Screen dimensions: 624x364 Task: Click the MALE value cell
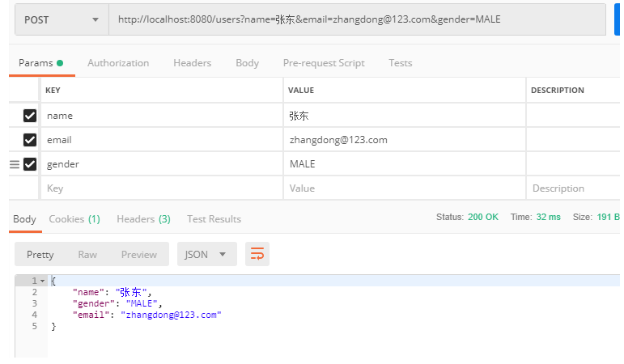click(x=405, y=164)
